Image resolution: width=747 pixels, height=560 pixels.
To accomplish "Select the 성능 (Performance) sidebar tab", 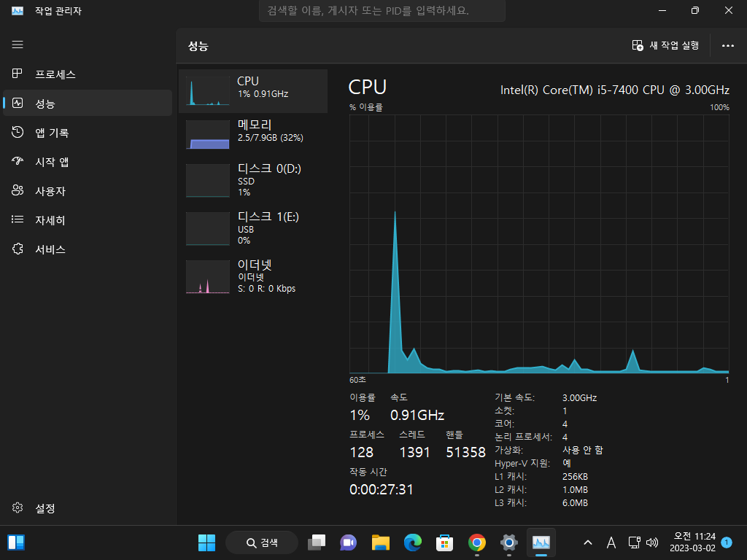I will point(88,103).
